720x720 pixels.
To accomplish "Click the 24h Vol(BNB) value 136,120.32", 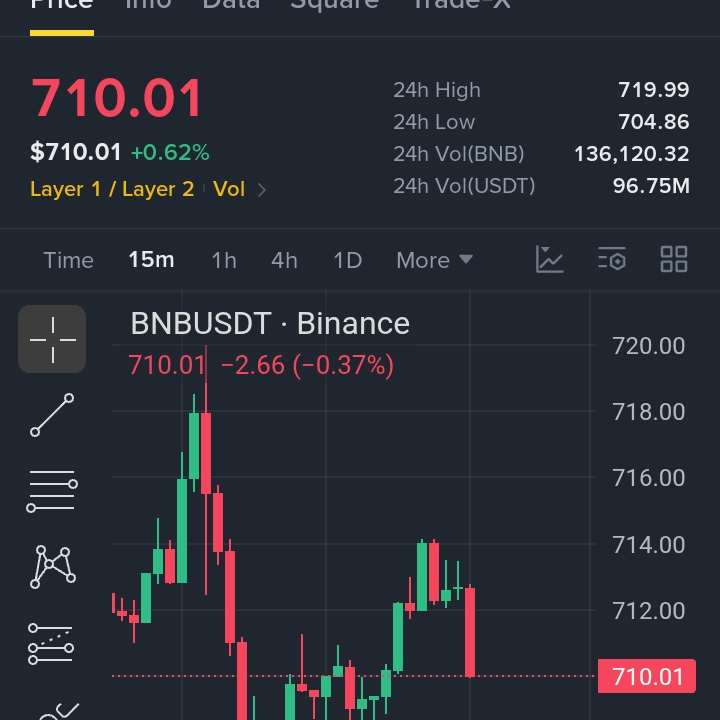I will pyautogui.click(x=631, y=154).
